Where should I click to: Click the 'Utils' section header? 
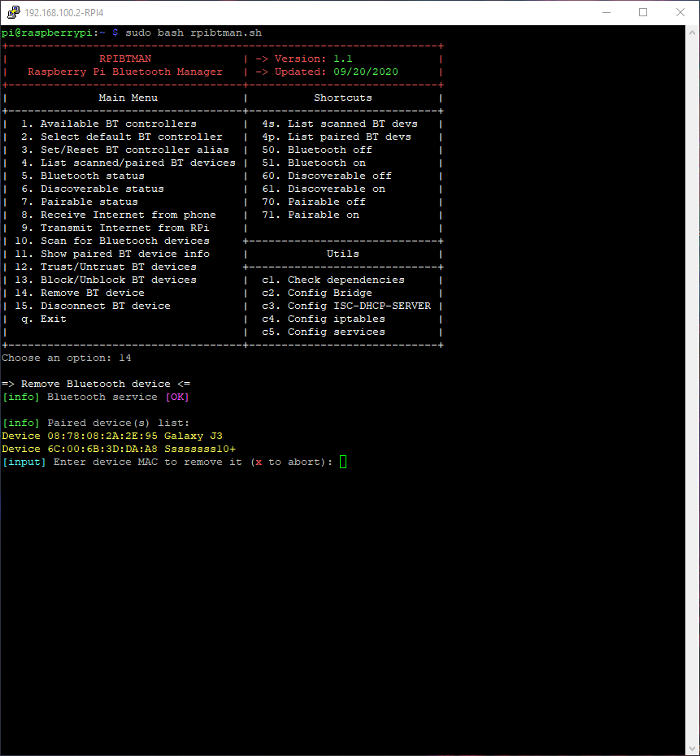(x=343, y=254)
